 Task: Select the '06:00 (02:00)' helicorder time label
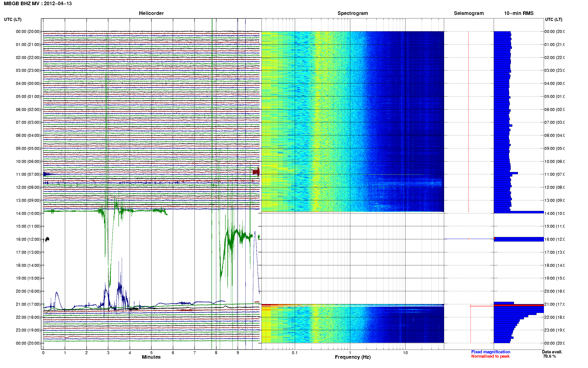28,109
